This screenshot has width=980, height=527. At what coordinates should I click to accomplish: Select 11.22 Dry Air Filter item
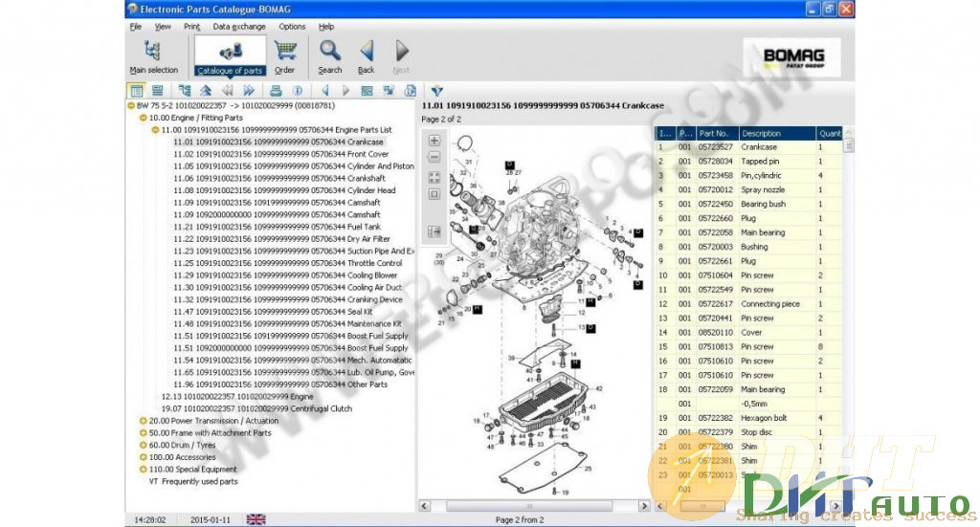click(x=282, y=238)
